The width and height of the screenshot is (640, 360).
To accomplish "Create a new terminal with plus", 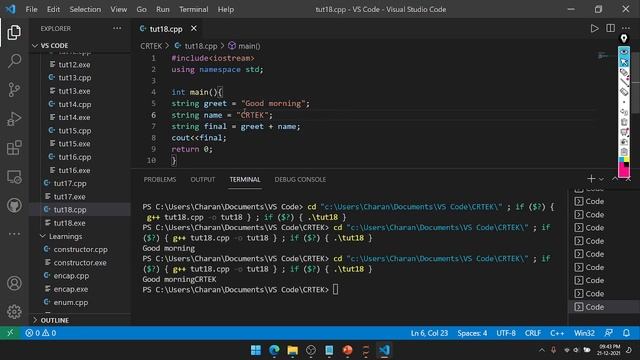I will (x=591, y=179).
